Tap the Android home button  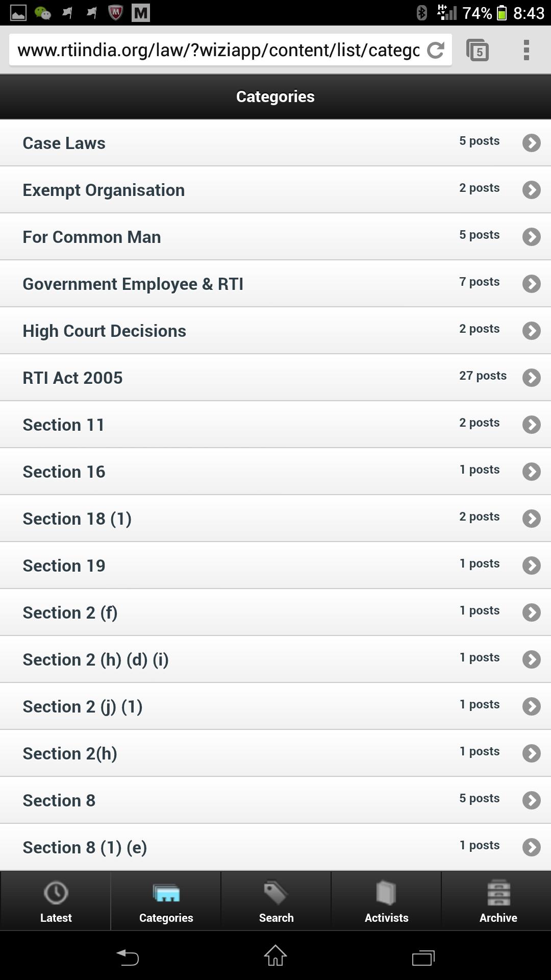coord(275,955)
